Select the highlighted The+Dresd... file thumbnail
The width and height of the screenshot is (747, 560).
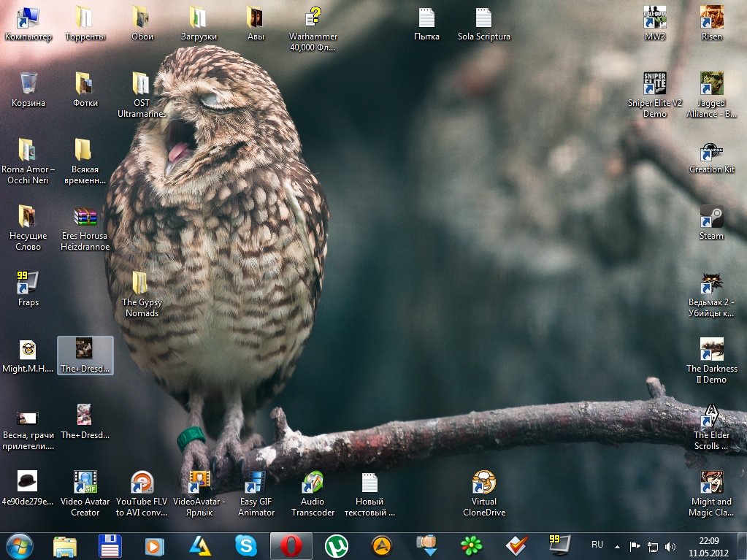(x=85, y=356)
